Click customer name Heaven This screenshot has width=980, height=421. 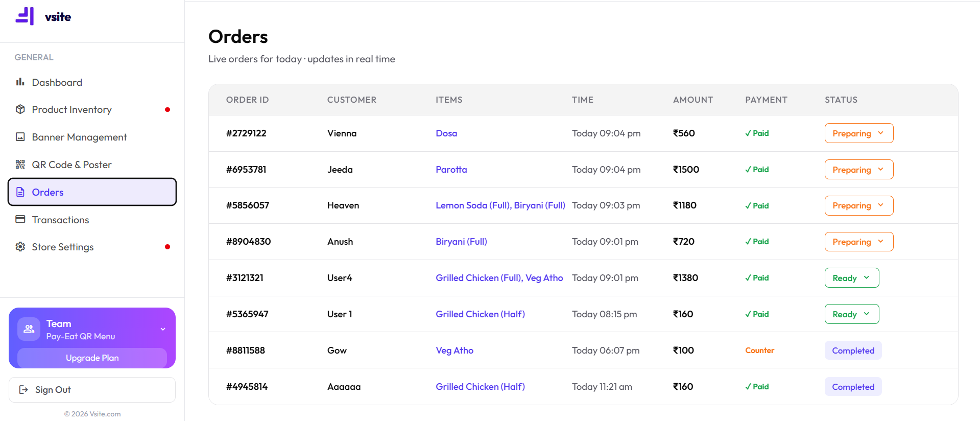coord(343,205)
